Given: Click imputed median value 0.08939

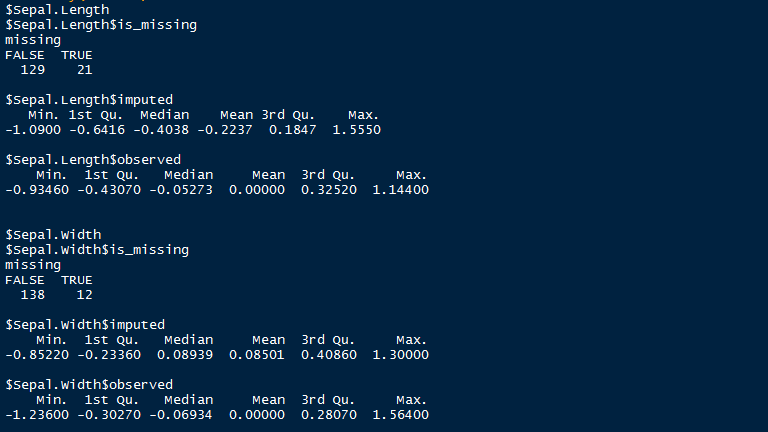Looking at the screenshot, I should 186,355.
